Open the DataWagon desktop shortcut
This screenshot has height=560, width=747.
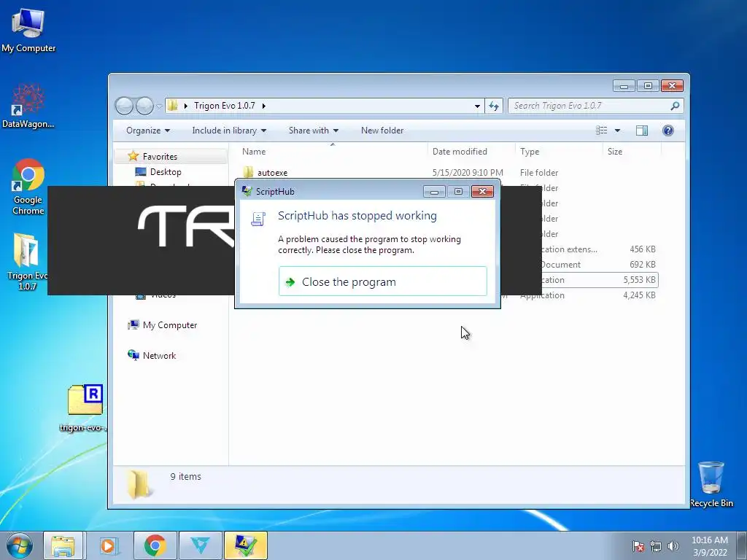pyautogui.click(x=28, y=106)
